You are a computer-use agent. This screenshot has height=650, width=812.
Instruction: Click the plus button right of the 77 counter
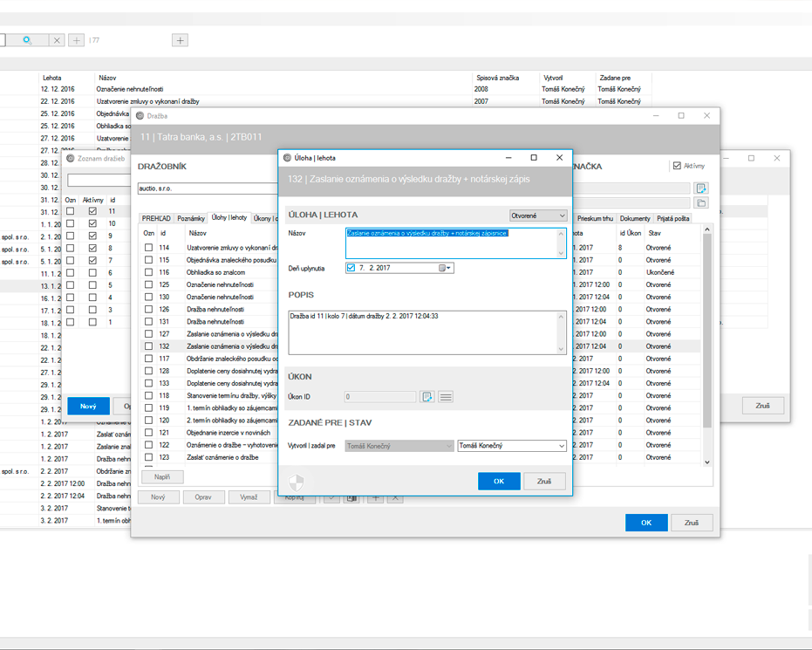tap(180, 40)
